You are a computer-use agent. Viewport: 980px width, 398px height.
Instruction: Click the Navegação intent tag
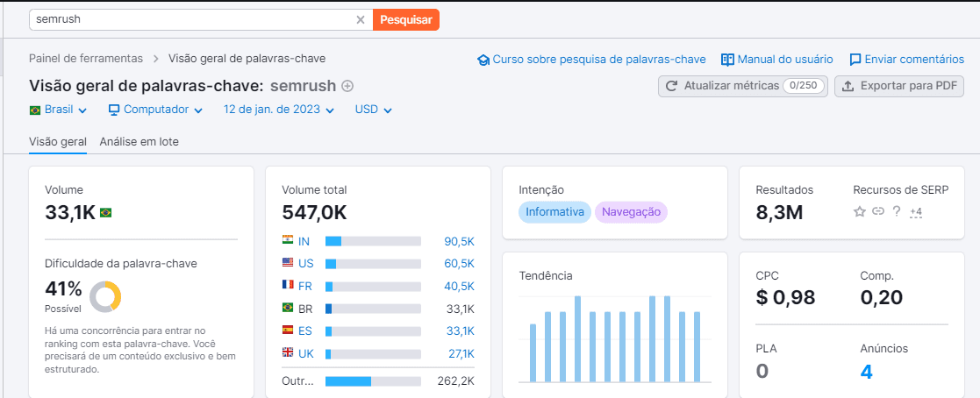point(631,212)
